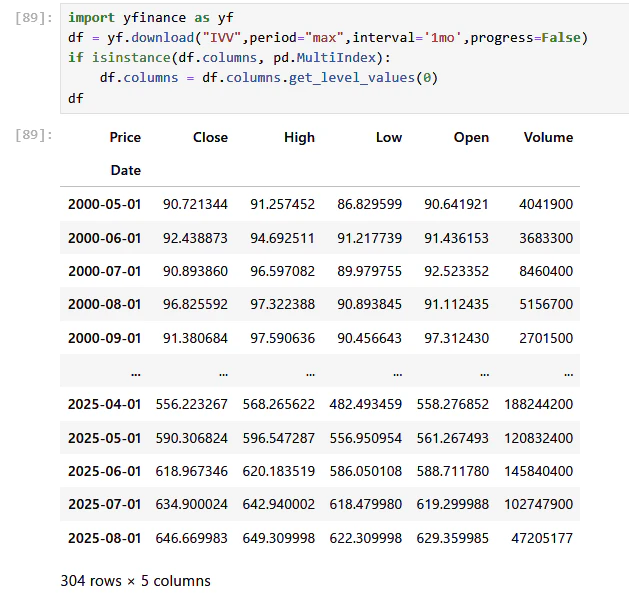Click Close value 634.900024
The height and width of the screenshot is (596, 629).
pyautogui.click(x=191, y=504)
